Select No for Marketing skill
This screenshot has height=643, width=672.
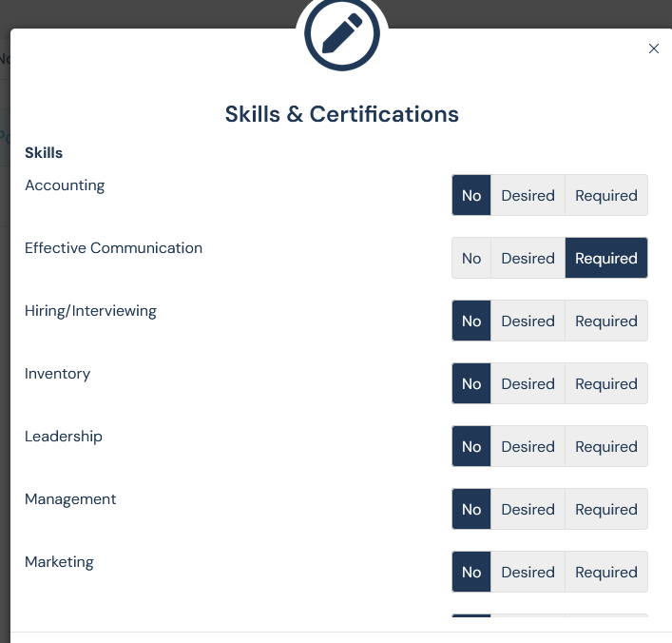[x=471, y=573]
